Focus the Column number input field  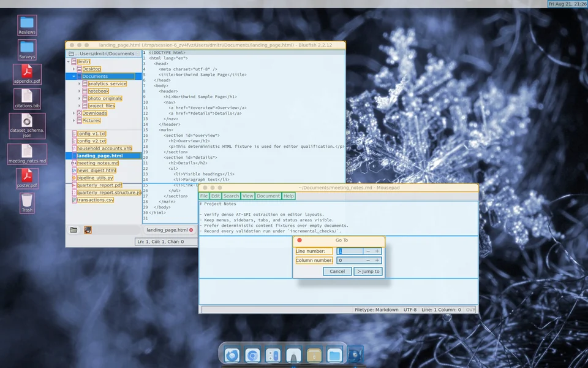pos(350,260)
